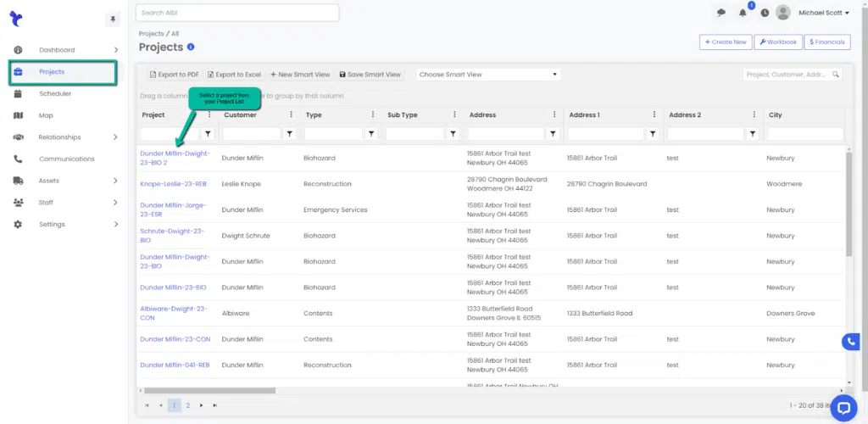Screen dimensions: 868x424
Task: Open the chat messages icon in header
Action: click(x=721, y=13)
